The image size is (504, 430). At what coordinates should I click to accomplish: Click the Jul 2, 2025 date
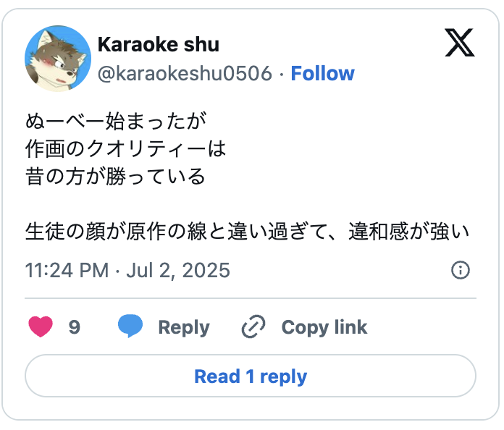pos(178,271)
